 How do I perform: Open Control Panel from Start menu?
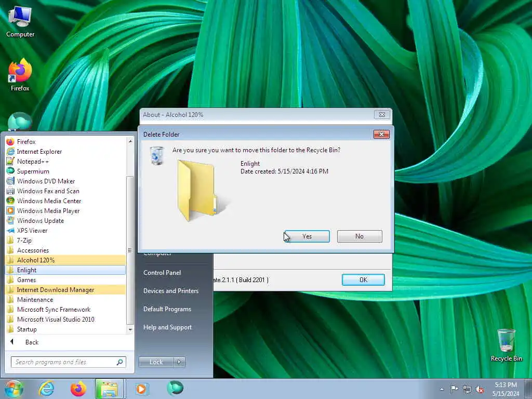[x=162, y=272]
